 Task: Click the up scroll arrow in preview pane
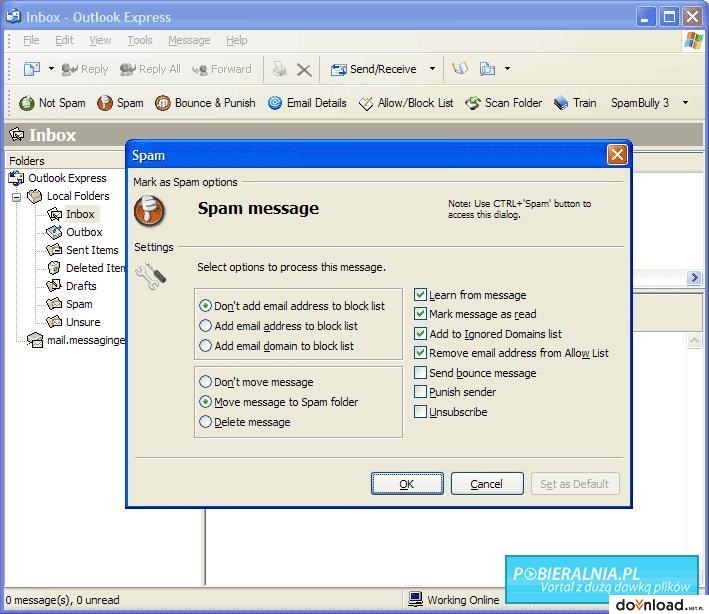pos(695,340)
